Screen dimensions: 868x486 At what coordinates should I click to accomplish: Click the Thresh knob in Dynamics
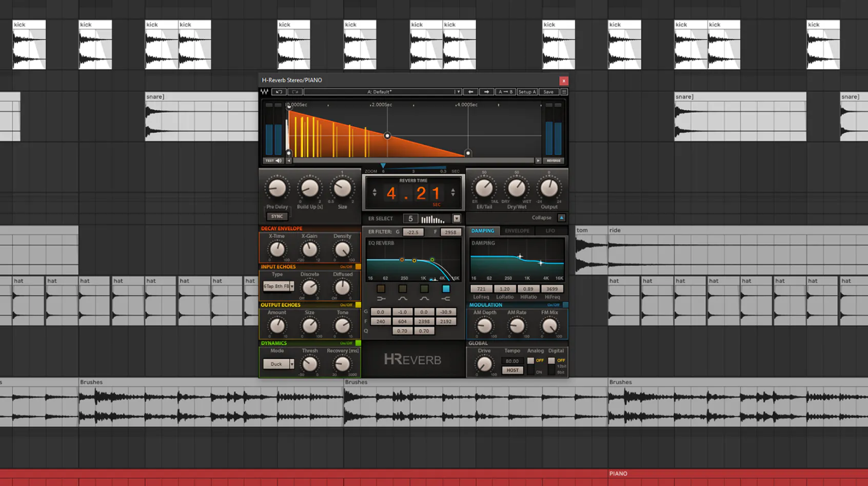point(310,364)
